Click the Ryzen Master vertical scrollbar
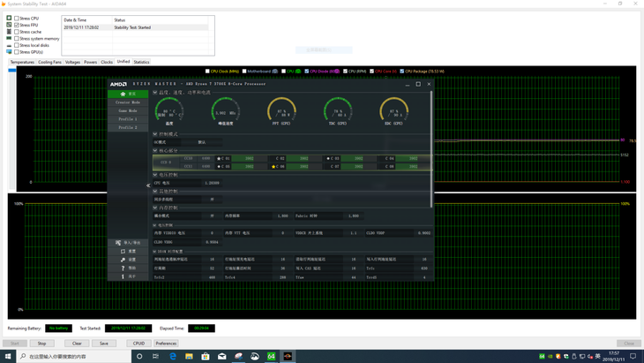 [431, 148]
